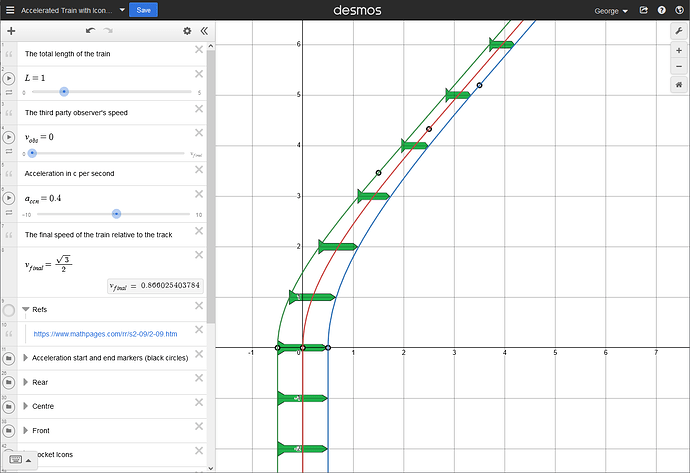
Task: Expand the Front folder
Action: point(26,430)
